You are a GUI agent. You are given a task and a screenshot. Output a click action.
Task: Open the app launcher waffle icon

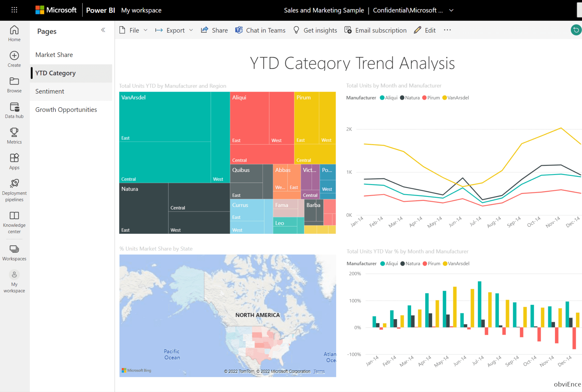tap(14, 10)
